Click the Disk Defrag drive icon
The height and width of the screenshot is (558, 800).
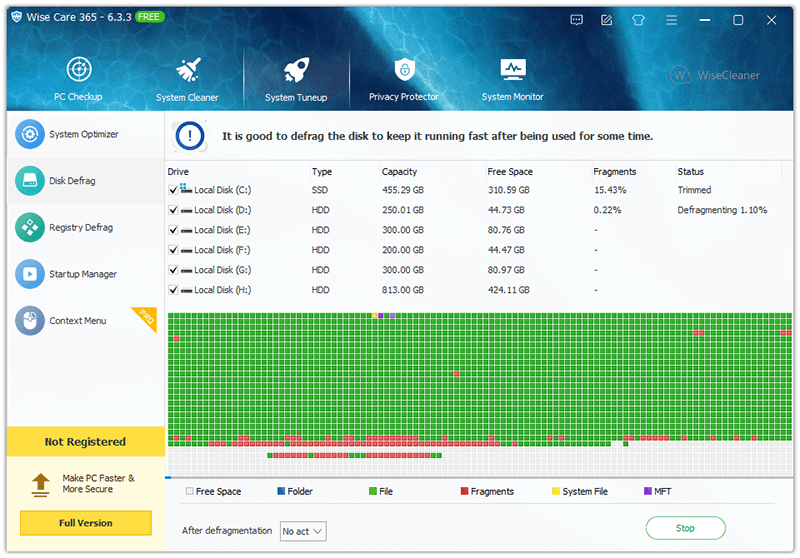(x=30, y=181)
